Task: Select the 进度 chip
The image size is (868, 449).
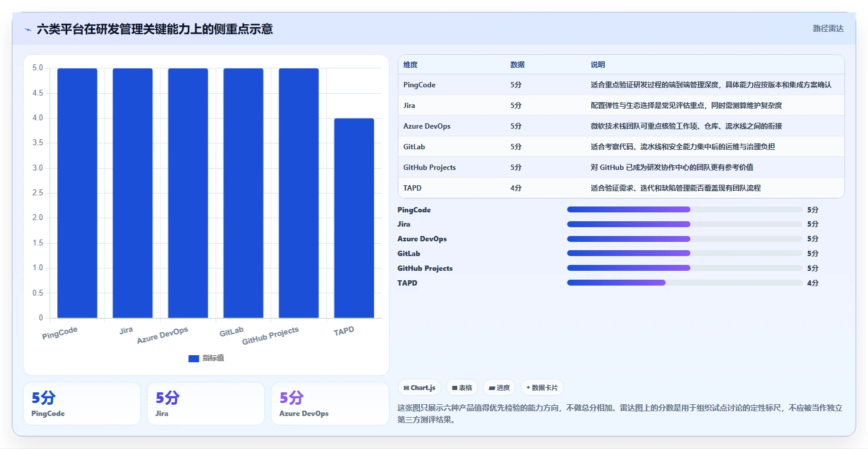Action: [499, 388]
